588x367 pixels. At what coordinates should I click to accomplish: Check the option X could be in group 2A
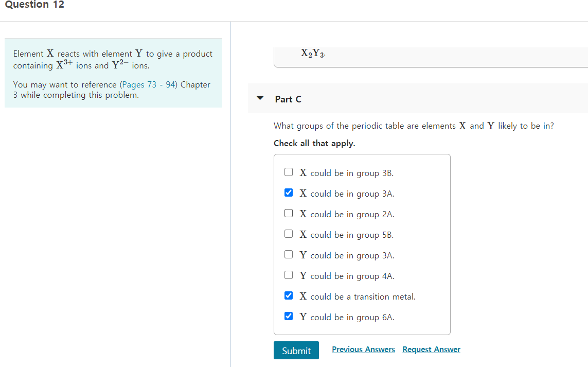point(289,213)
